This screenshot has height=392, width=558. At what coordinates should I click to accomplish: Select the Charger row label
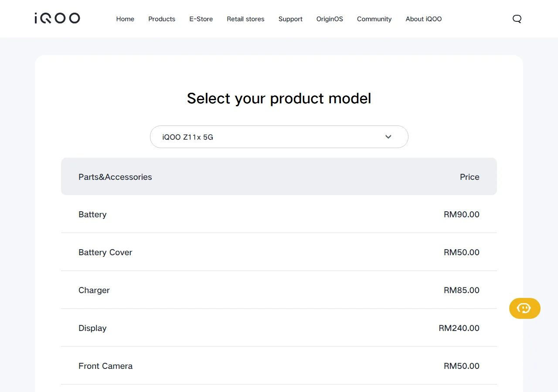(x=94, y=290)
